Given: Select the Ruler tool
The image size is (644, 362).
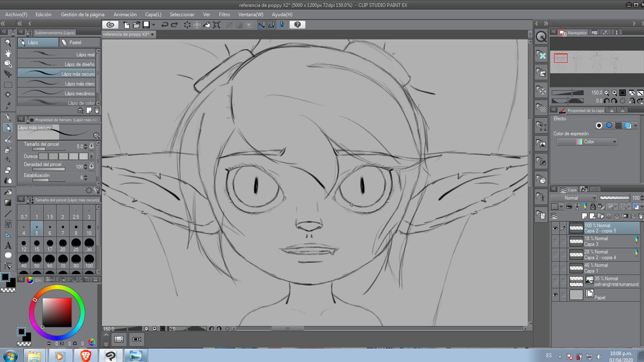Looking at the screenshot, I should point(8,234).
